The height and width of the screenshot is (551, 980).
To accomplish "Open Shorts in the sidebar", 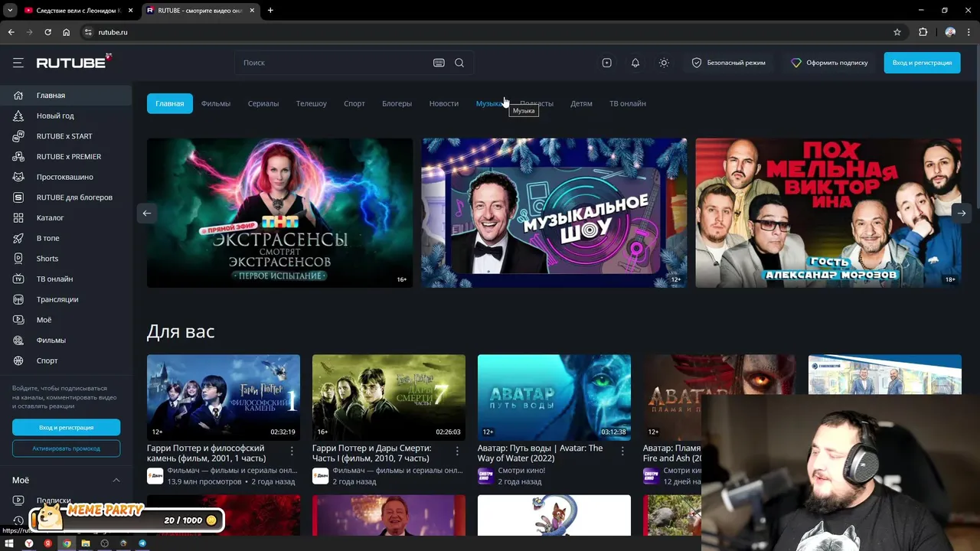I will click(x=66, y=259).
